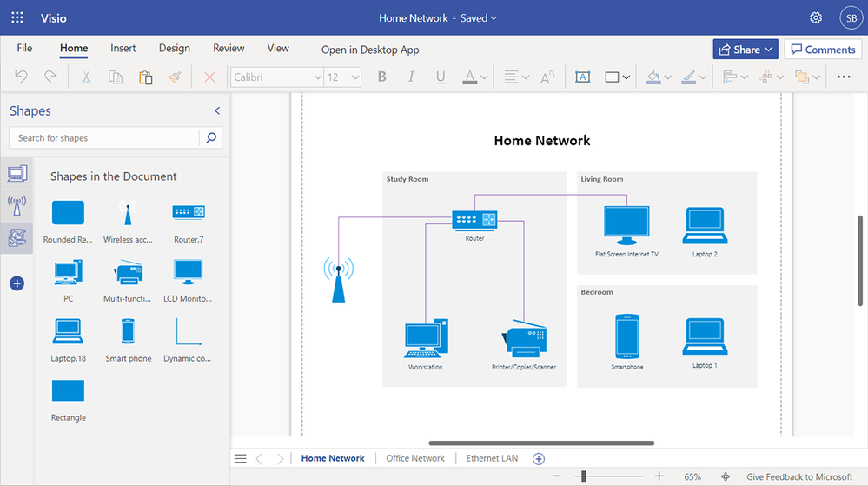Cut selection with scissors icon
Viewport: 868px width, 486px height.
[86, 77]
